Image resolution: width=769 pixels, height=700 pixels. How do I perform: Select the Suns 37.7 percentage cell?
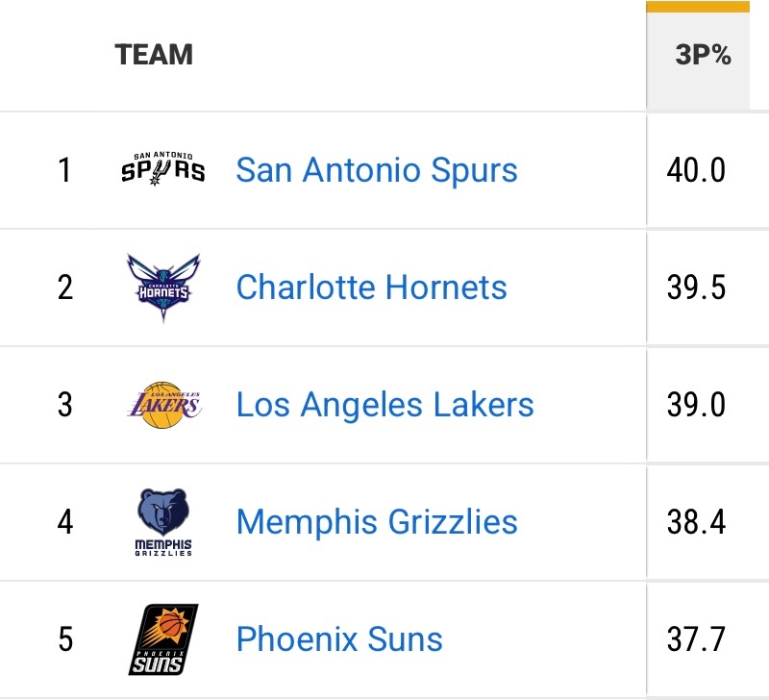click(696, 639)
